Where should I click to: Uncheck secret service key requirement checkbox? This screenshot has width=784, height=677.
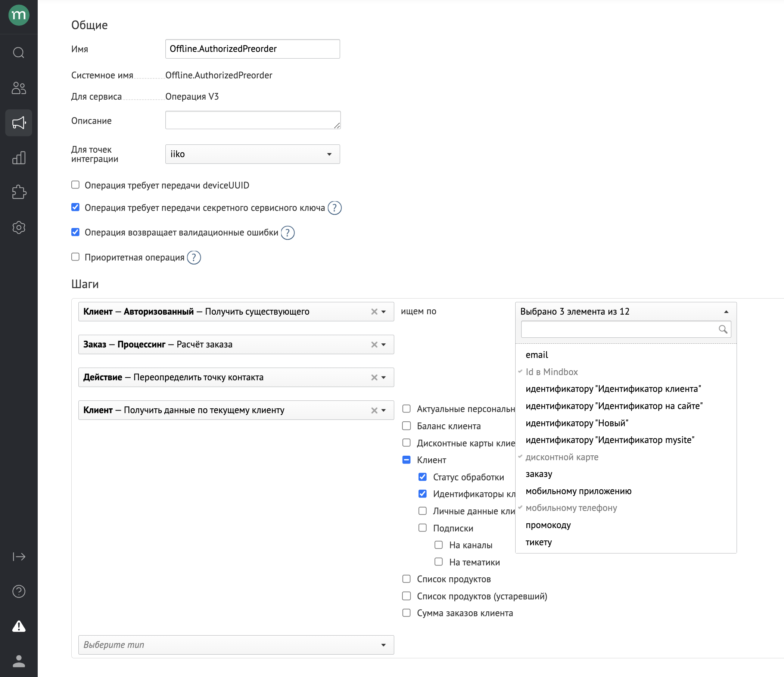[75, 207]
